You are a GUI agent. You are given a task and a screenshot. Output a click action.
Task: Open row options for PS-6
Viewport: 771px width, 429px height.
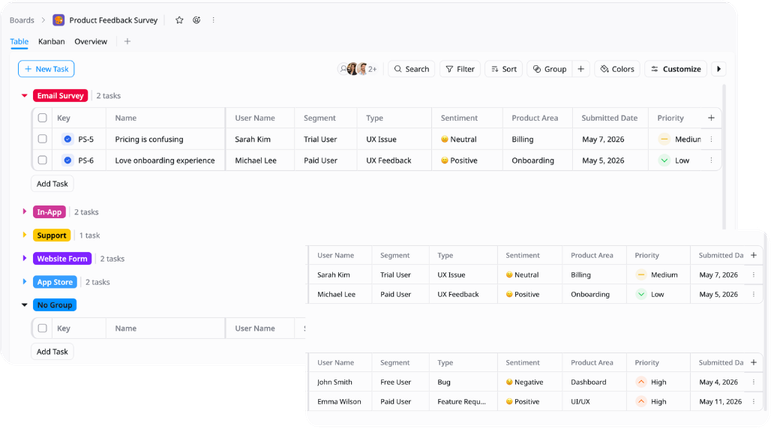pyautogui.click(x=712, y=160)
